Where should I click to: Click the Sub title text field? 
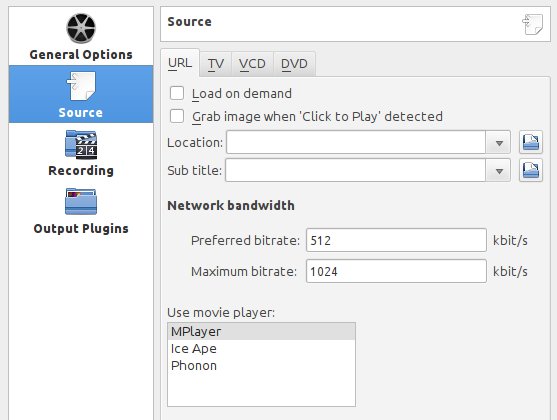click(x=356, y=171)
